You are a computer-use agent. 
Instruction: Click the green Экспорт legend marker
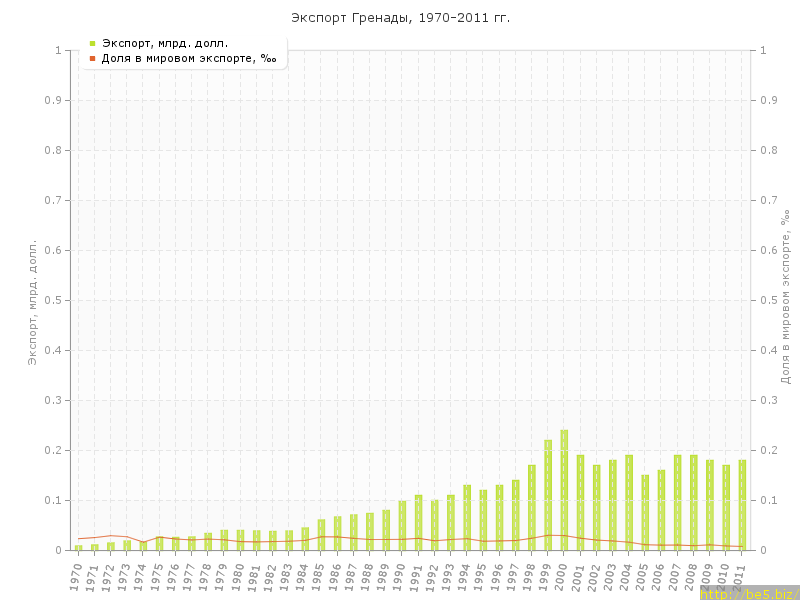pyautogui.click(x=92, y=43)
